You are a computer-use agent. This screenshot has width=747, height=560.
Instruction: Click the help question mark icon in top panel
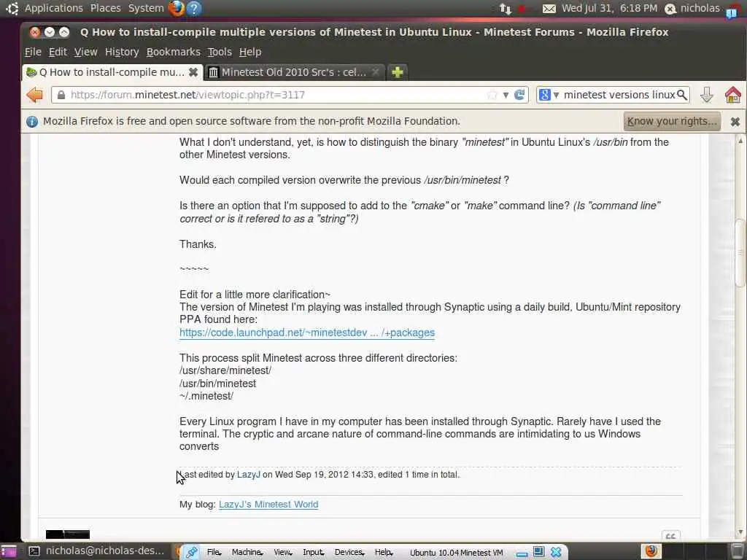(x=194, y=9)
